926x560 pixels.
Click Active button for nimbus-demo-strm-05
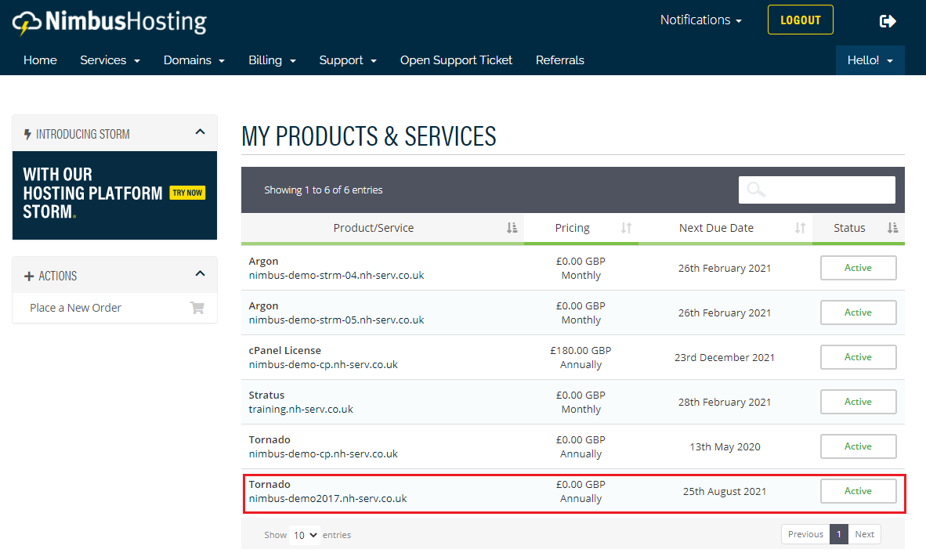click(x=858, y=313)
